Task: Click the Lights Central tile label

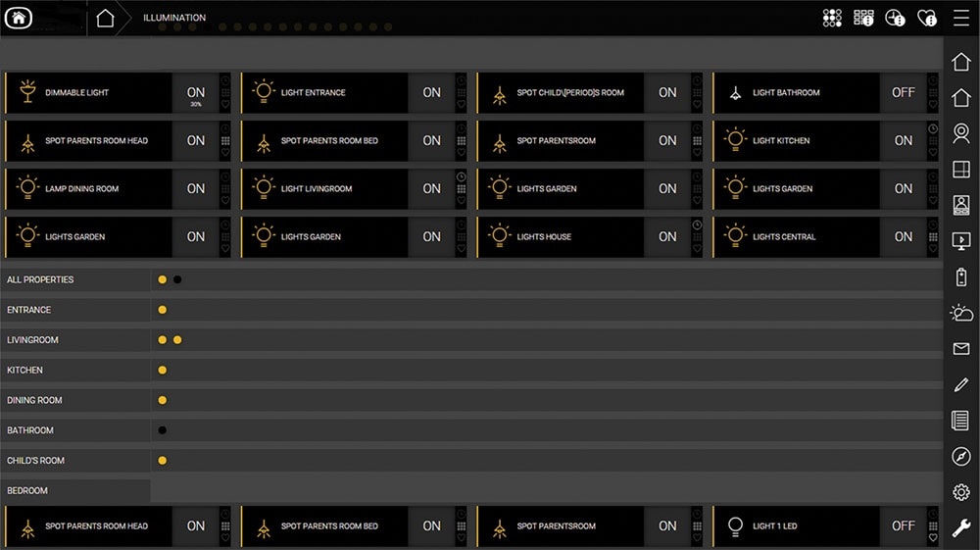Action: pyautogui.click(x=784, y=236)
